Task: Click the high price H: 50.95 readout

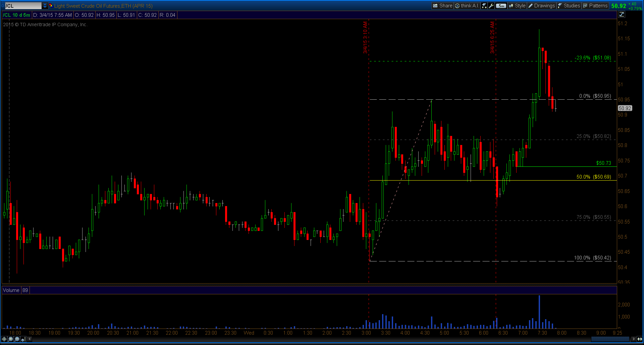Action: tap(106, 15)
